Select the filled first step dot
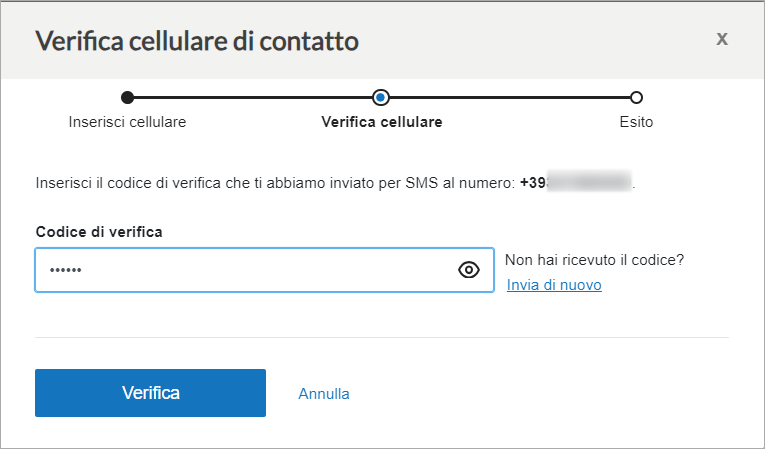The height and width of the screenshot is (449, 765). [127, 98]
